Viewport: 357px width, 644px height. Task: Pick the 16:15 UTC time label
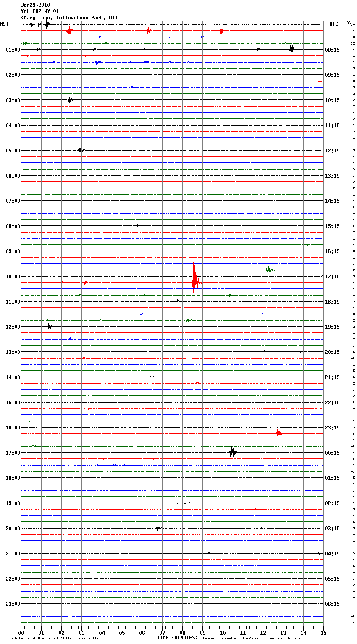(332, 251)
